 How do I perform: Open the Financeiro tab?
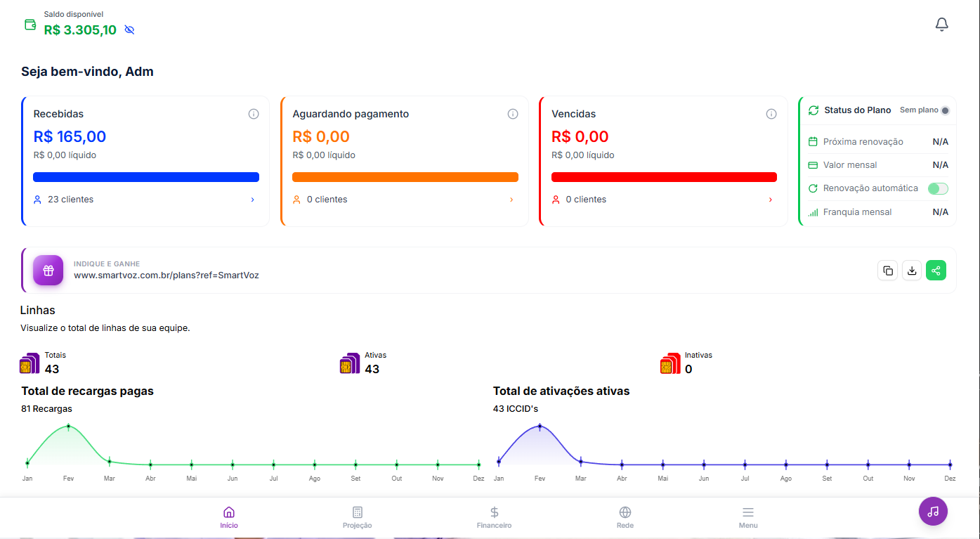click(x=494, y=517)
